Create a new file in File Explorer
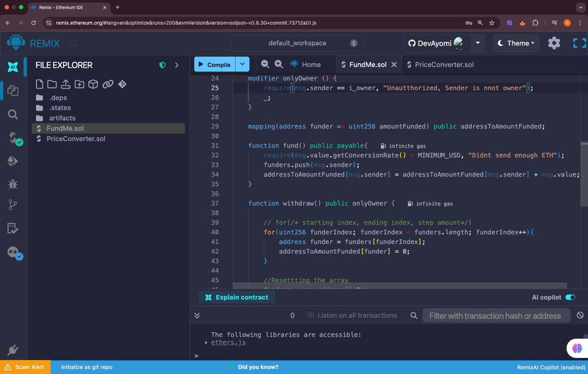588x374 pixels. [x=40, y=84]
